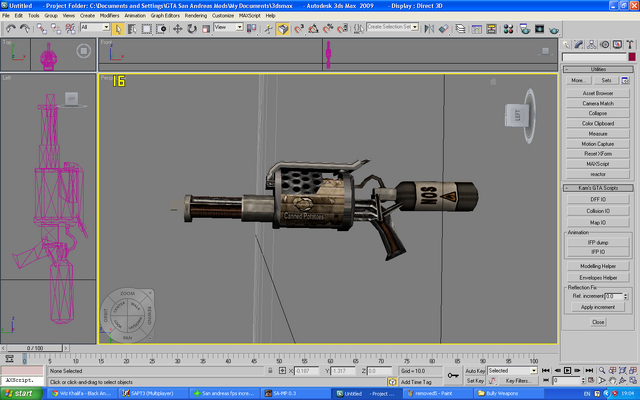Screen dimensions: 640x400
Task: Click Reset XForm utility button
Action: click(598, 153)
